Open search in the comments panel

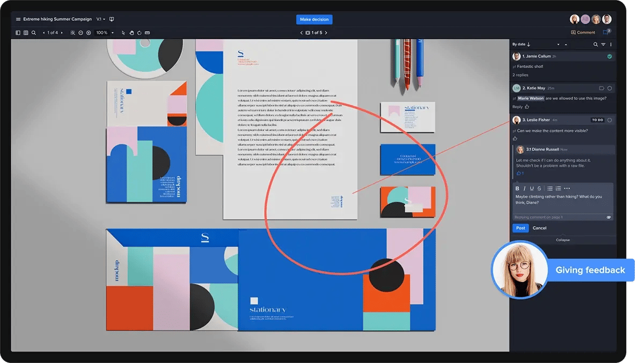click(595, 45)
